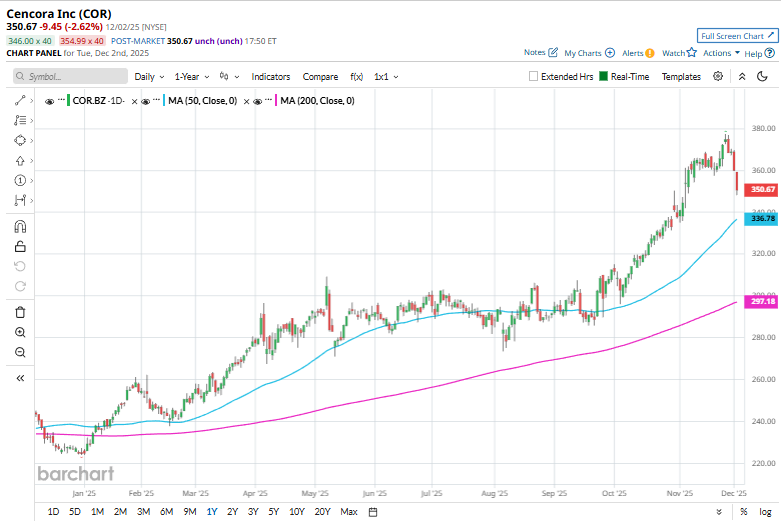Zoom in on the chart
The width and height of the screenshot is (781, 526).
(20, 332)
